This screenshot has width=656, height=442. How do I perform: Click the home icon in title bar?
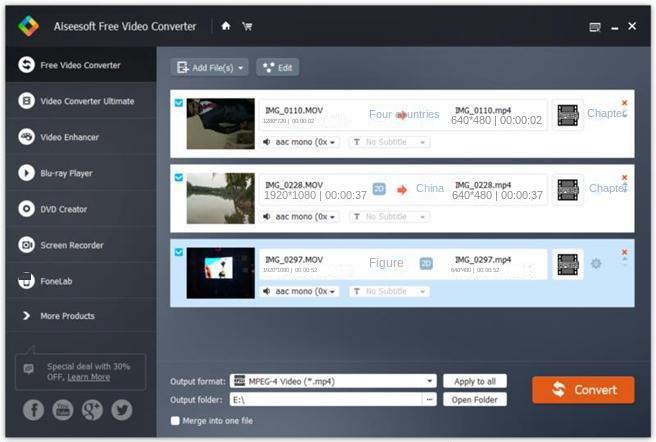[226, 26]
